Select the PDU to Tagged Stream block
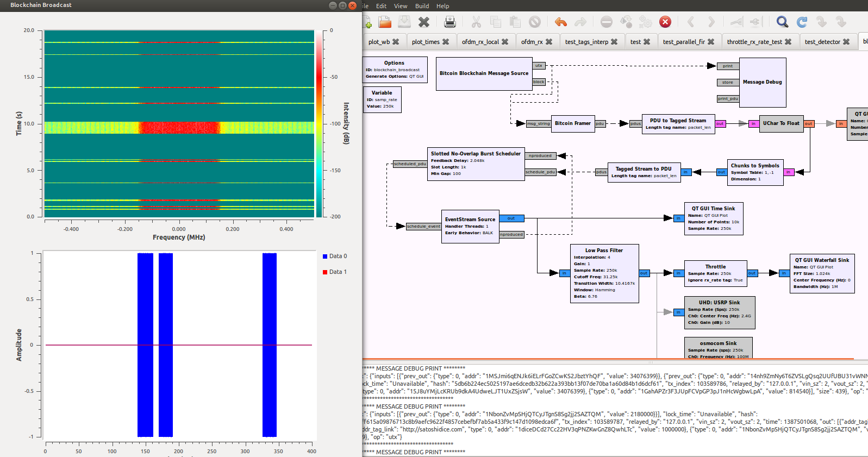868x457 pixels. click(x=678, y=124)
